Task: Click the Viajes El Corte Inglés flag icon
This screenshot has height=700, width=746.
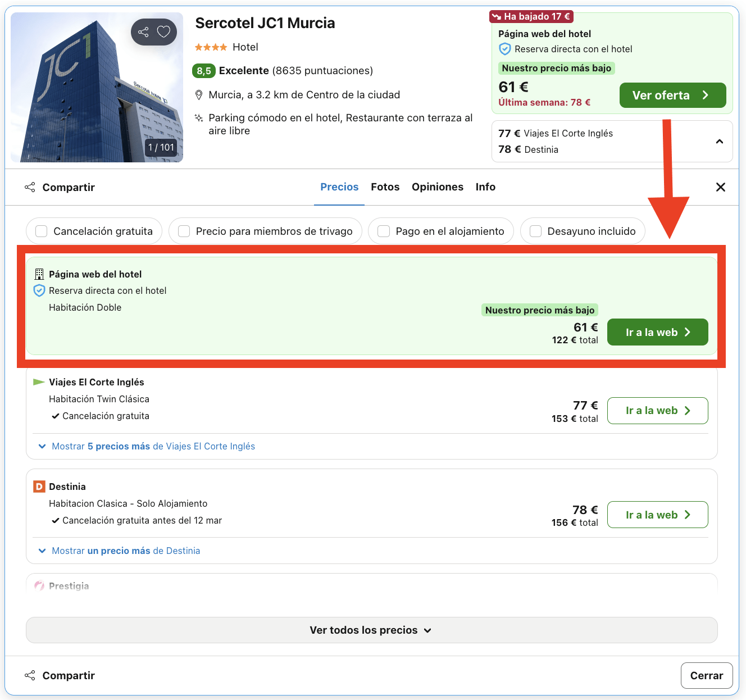Action: (x=39, y=382)
